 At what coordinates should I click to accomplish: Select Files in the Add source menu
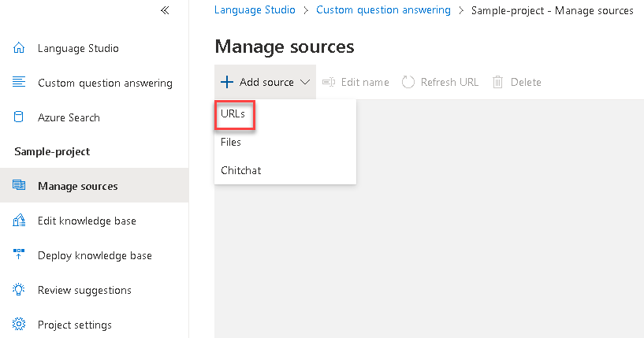coord(231,143)
